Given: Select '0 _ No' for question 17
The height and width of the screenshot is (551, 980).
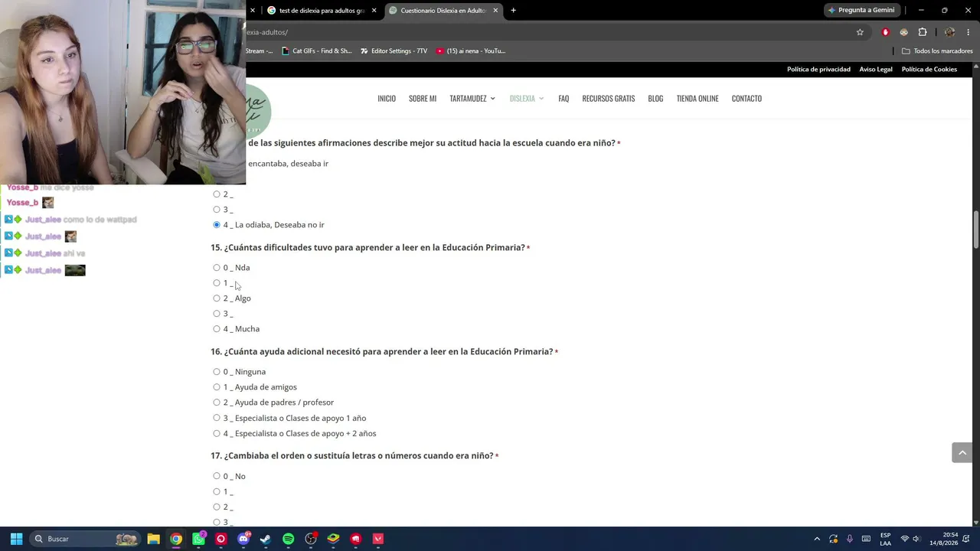Looking at the screenshot, I should click(x=217, y=476).
